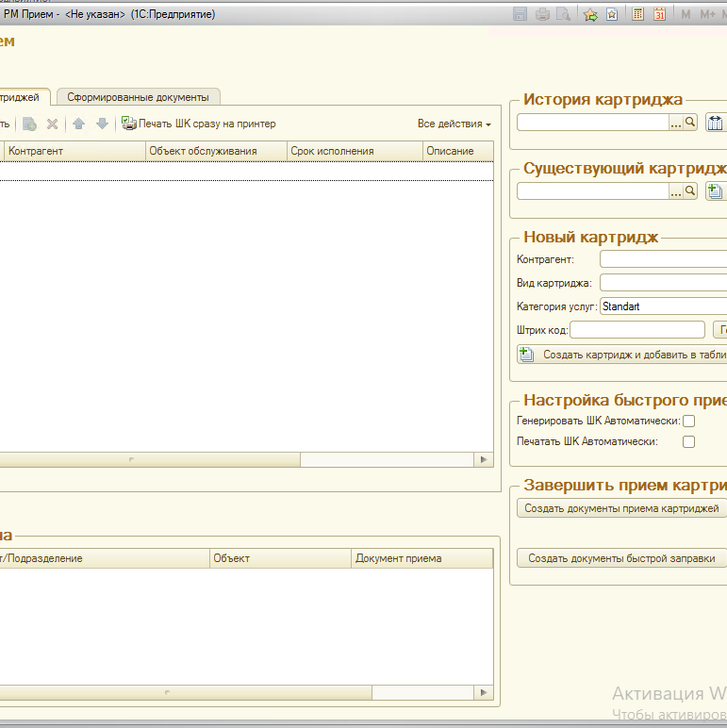Click the Документ приема column header
Screen dimensions: 727x728
coord(422,558)
